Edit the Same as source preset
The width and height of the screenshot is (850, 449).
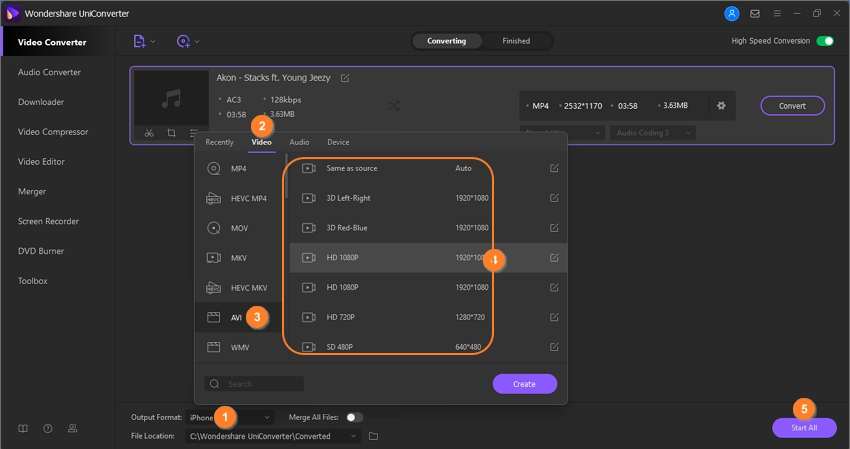point(554,168)
